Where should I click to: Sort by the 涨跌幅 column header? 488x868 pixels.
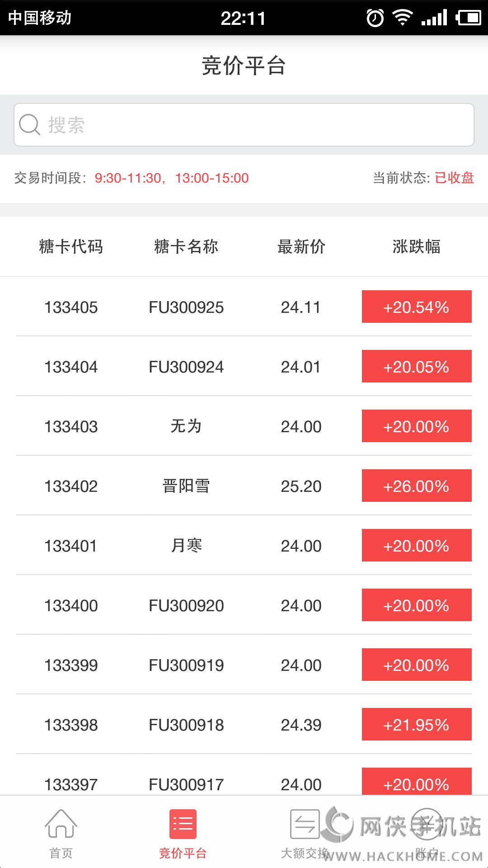pyautogui.click(x=416, y=247)
